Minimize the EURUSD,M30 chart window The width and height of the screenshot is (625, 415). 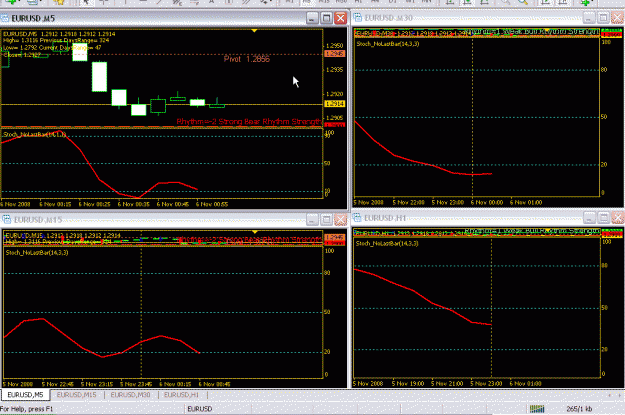pos(589,18)
